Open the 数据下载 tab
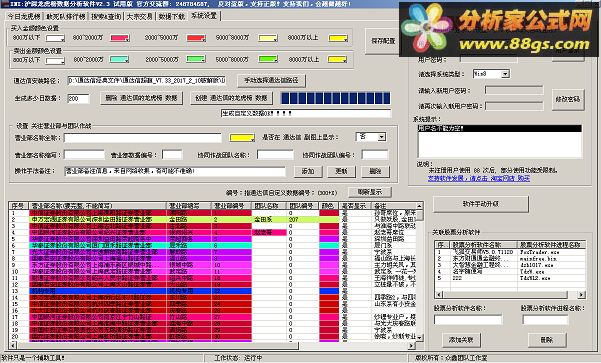601x363 pixels. pos(171,16)
